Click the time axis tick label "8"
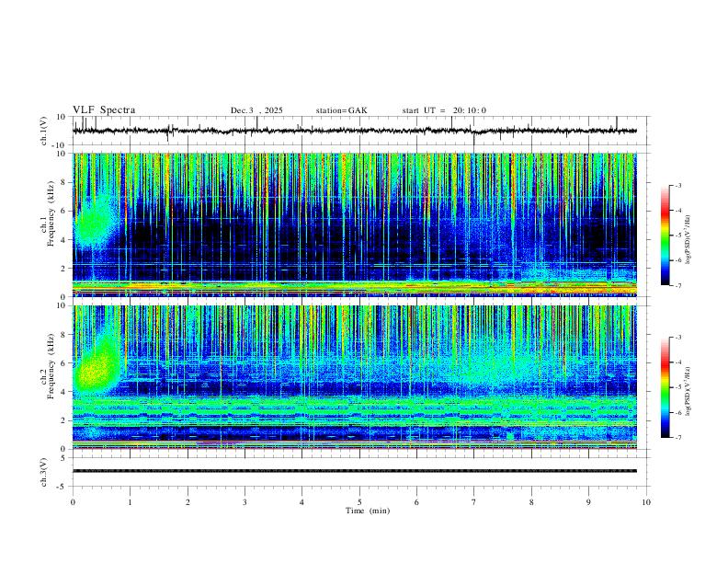The image size is (728, 563). [x=531, y=502]
